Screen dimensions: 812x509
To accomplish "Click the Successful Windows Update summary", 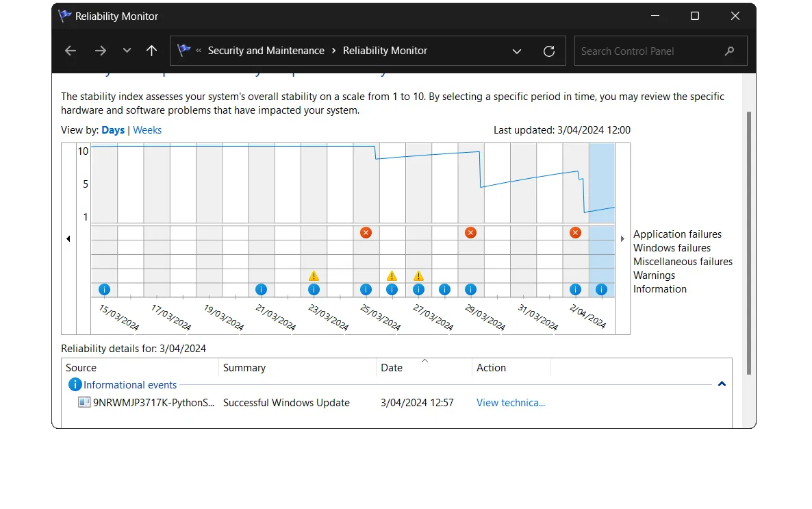I will point(286,403).
